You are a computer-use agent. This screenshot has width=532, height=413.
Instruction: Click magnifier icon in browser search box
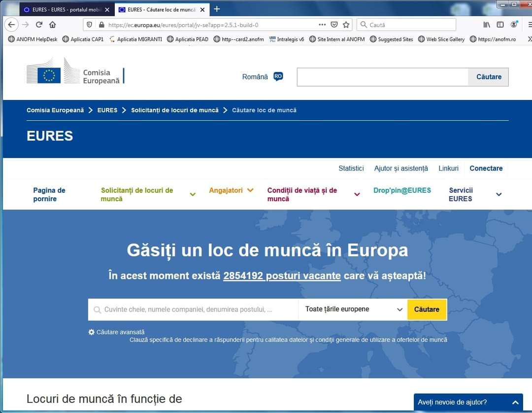(364, 25)
